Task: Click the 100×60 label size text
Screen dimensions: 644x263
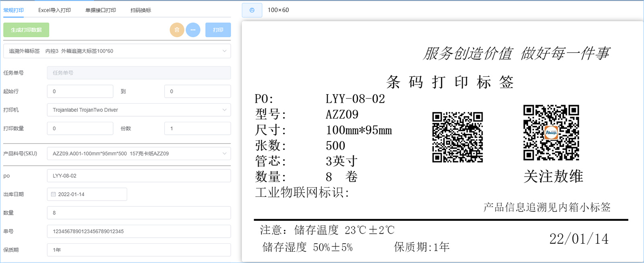Action: coord(278,10)
